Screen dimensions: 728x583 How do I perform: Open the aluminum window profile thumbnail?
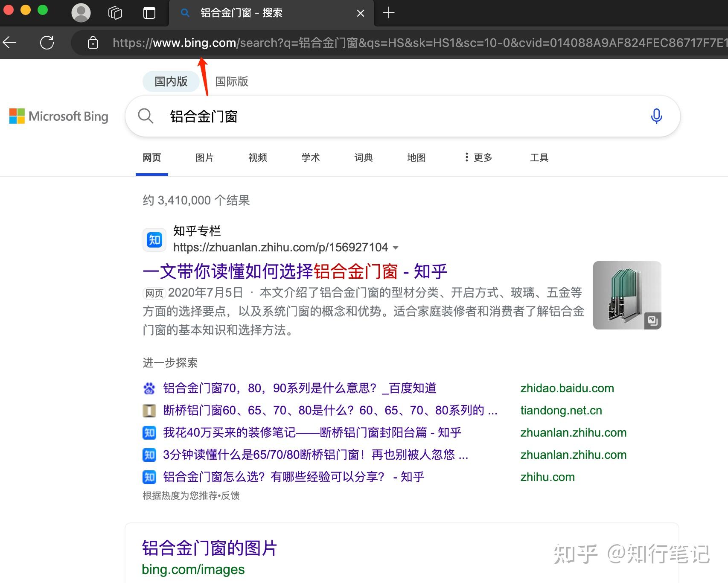click(x=627, y=295)
